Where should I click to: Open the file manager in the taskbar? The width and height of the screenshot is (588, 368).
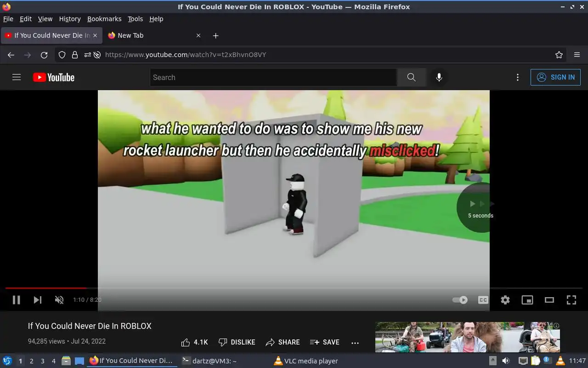[x=66, y=361]
